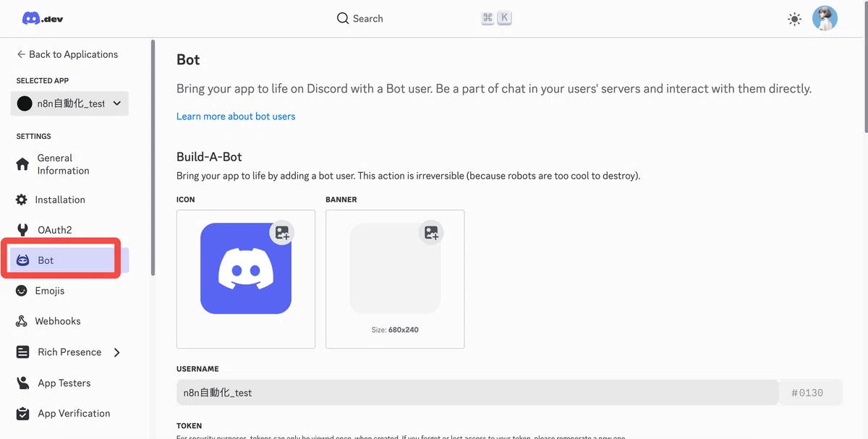Image resolution: width=868 pixels, height=439 pixels.
Task: Click the upload image icon on bot ICON
Action: [282, 233]
